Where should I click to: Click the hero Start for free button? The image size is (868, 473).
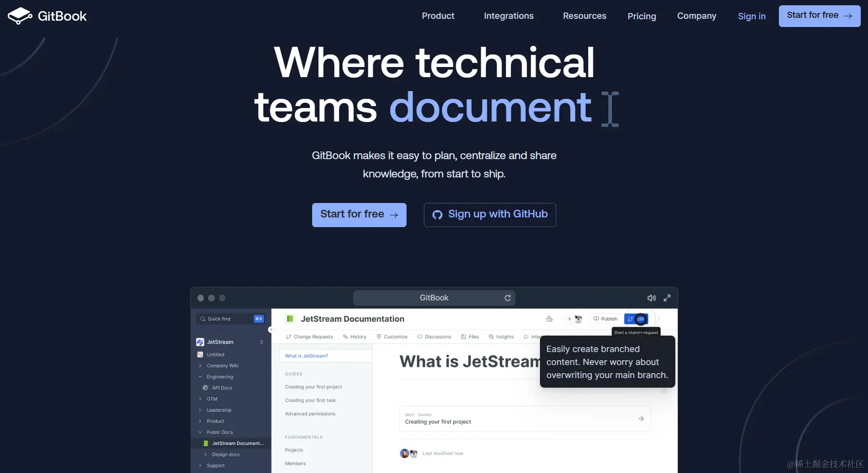point(359,215)
